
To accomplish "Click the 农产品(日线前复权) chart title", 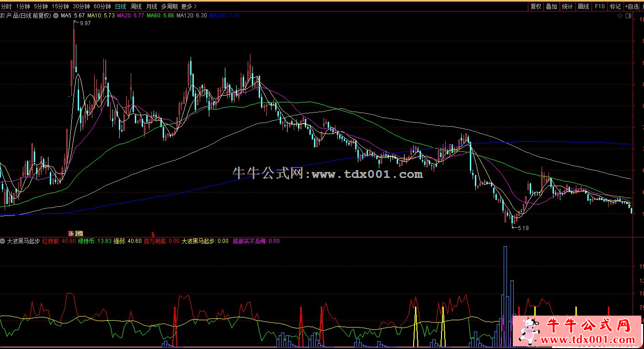I will coord(26,16).
